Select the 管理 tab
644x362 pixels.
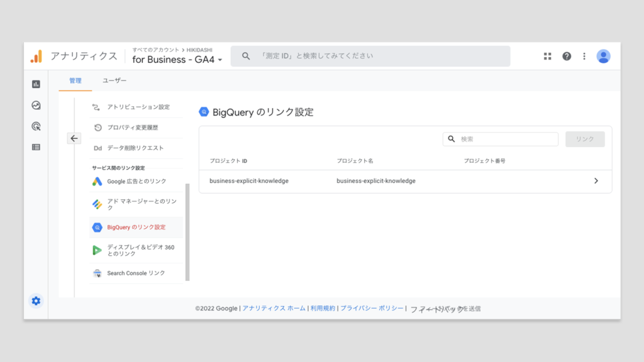[x=75, y=81]
